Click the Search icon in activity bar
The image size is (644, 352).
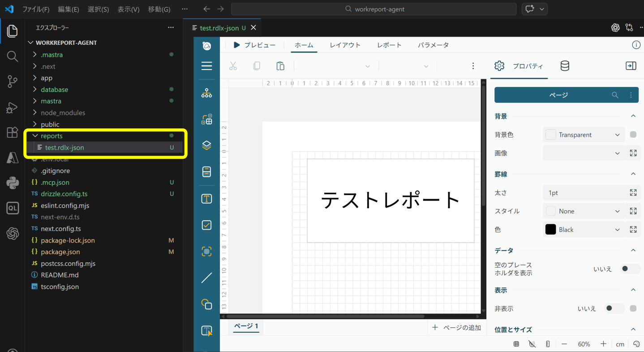(12, 56)
